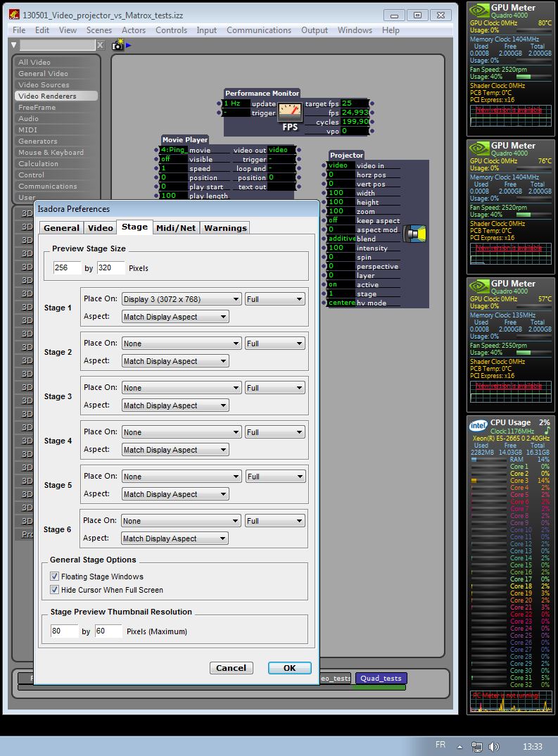This screenshot has width=558, height=756.
Task: Select Mouse & Keyboard actor category
Action: tap(56, 152)
